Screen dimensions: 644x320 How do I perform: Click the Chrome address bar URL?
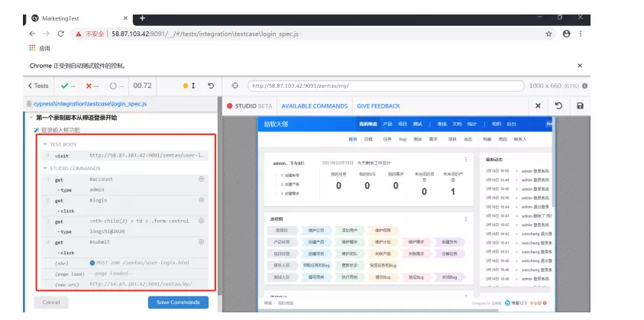point(205,34)
